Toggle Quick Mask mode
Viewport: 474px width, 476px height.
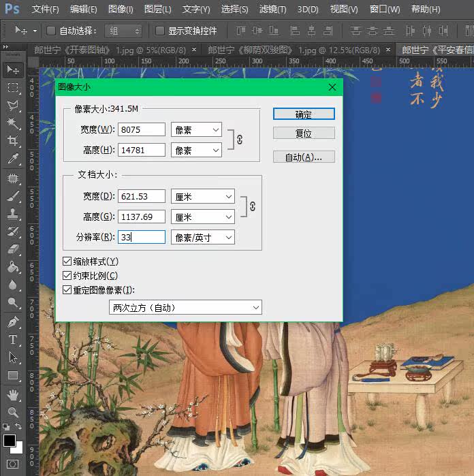pyautogui.click(x=12, y=464)
